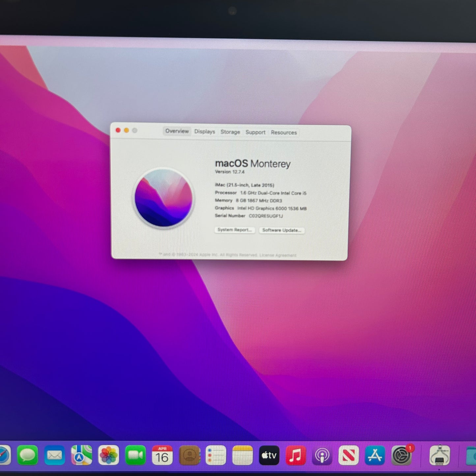
Task: Select serial number C02QRE5UGF1J text
Action: 266,216
